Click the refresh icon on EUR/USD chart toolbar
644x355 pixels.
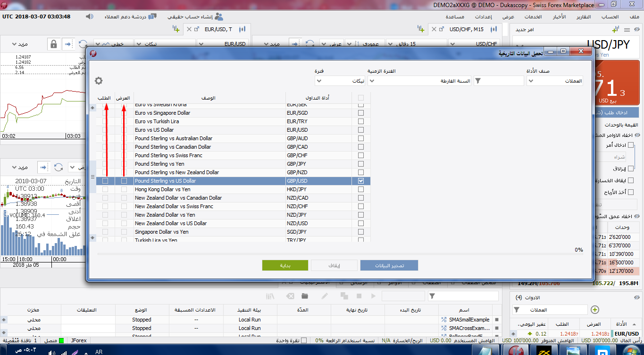click(83, 44)
